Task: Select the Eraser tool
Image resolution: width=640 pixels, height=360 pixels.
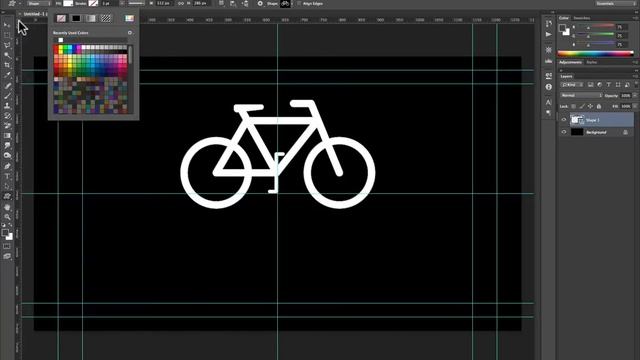Action: (7, 126)
